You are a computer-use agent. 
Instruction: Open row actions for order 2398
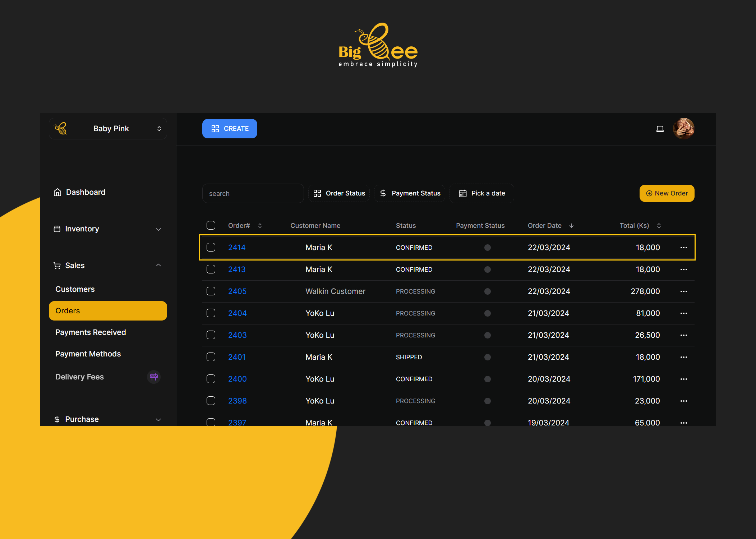pyautogui.click(x=683, y=401)
